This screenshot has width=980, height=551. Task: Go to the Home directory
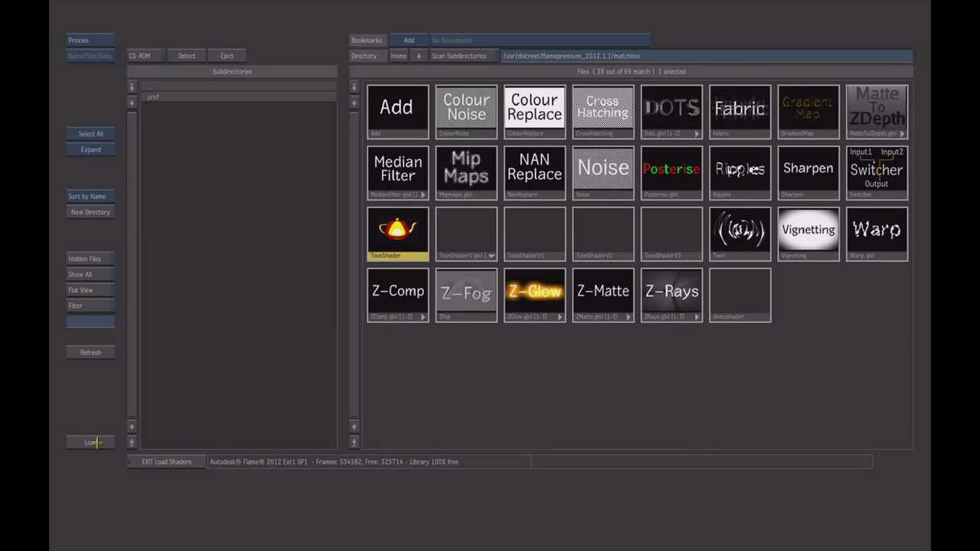pos(399,56)
